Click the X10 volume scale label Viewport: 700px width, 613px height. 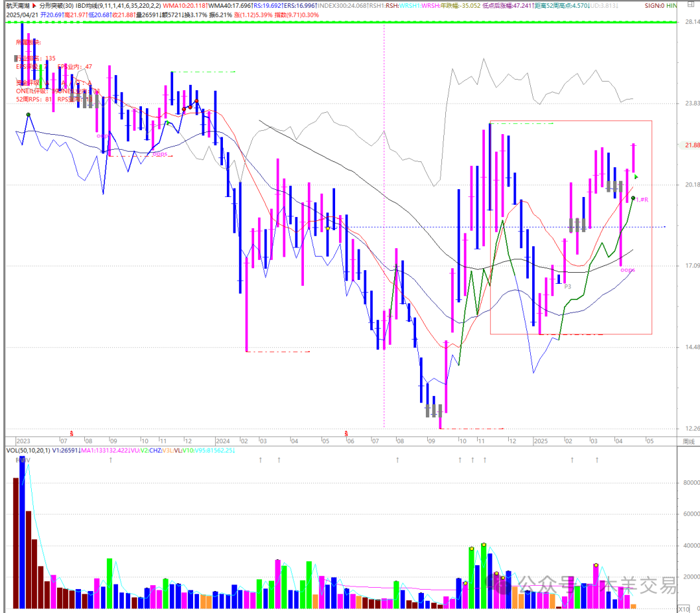(684, 609)
